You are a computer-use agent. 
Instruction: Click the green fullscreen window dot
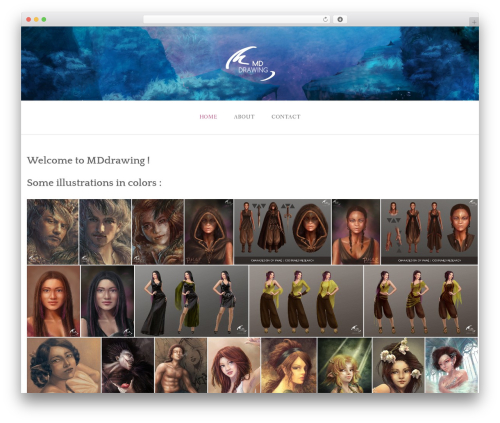(44, 19)
